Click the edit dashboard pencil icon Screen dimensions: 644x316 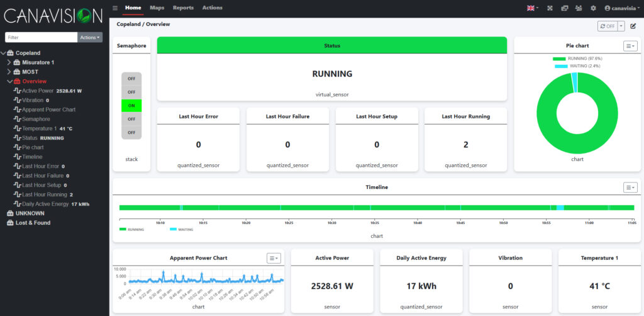click(x=633, y=26)
